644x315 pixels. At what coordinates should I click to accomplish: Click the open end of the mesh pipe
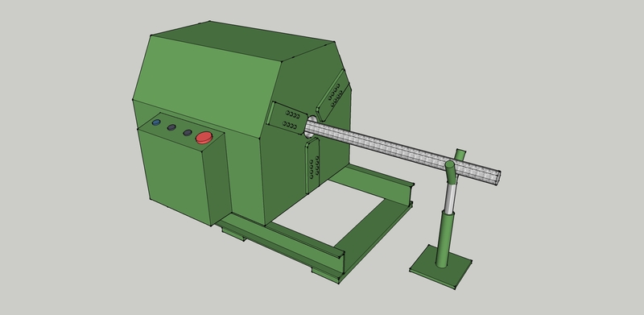498,178
